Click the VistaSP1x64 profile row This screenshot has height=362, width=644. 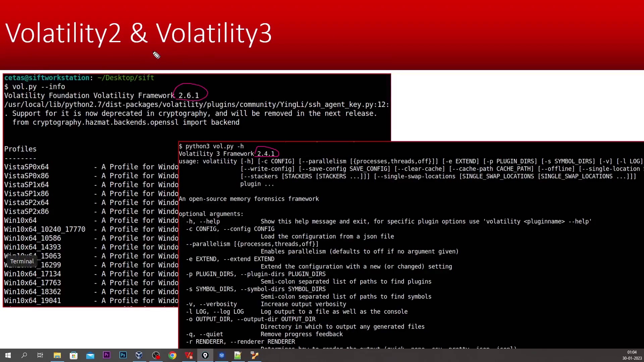click(91, 185)
